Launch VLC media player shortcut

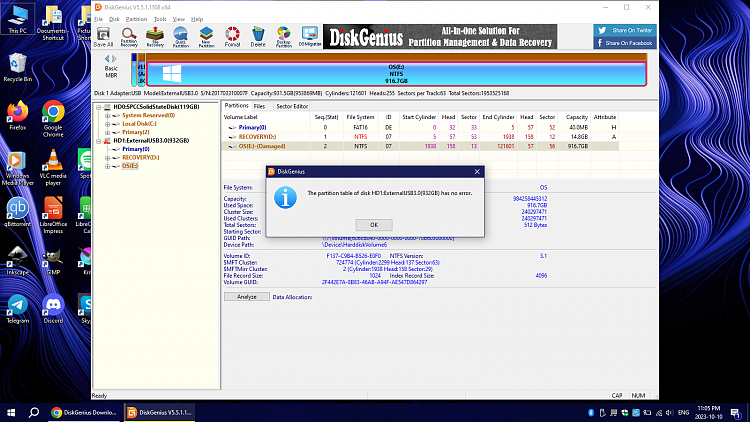pos(53,167)
